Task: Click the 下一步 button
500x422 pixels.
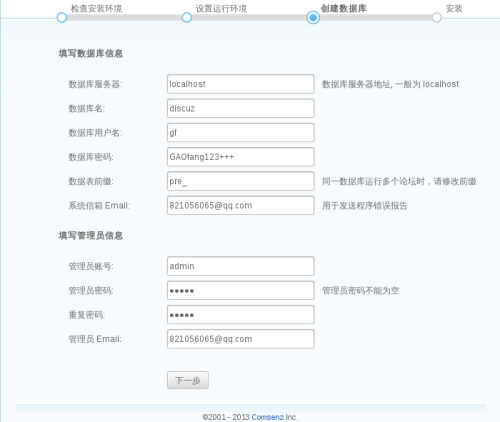Action: coord(188,380)
